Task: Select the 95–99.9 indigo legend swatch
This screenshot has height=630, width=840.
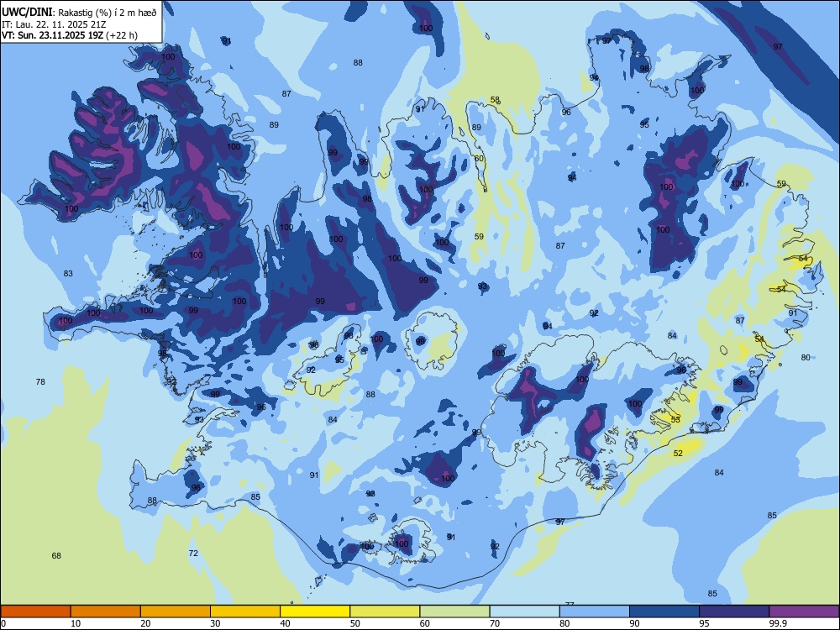Action: 734,612
